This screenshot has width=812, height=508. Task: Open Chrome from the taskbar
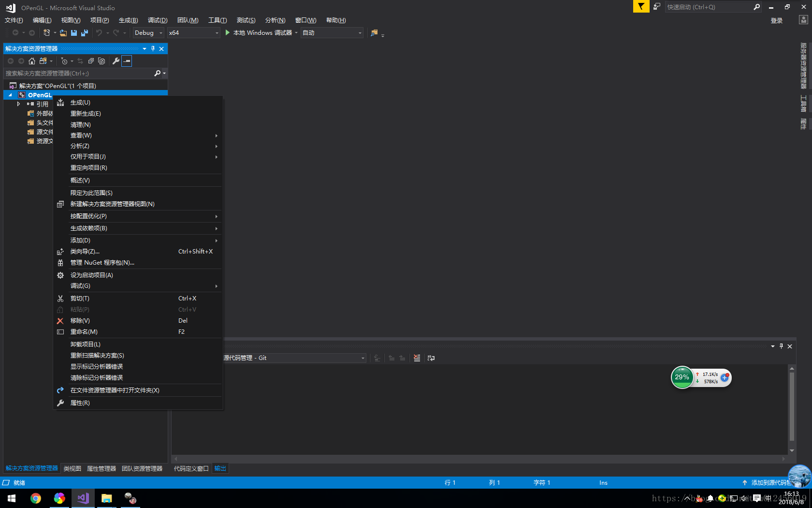[x=36, y=498]
